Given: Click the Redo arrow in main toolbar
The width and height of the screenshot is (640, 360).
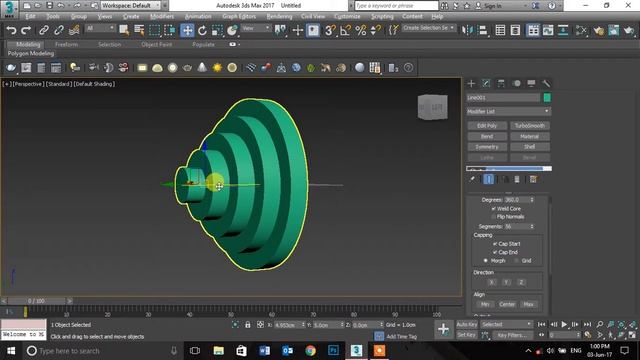Looking at the screenshot, I should tap(26, 30).
